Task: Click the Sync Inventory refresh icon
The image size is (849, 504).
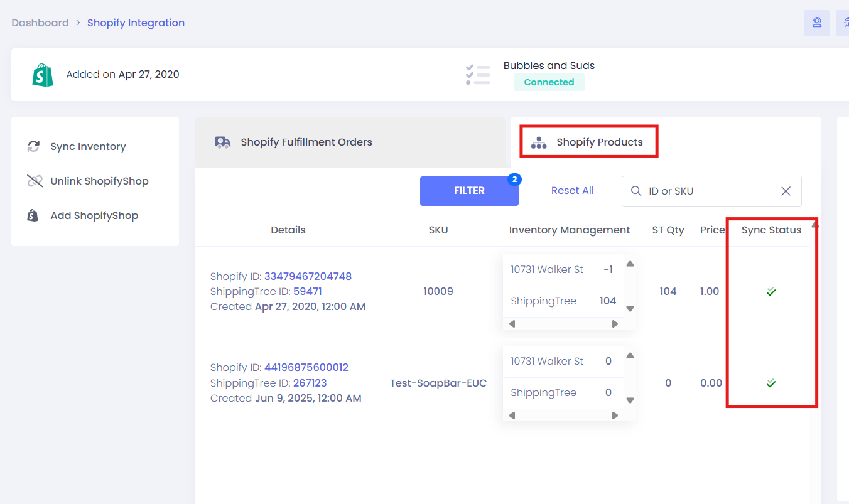Action: click(x=34, y=146)
